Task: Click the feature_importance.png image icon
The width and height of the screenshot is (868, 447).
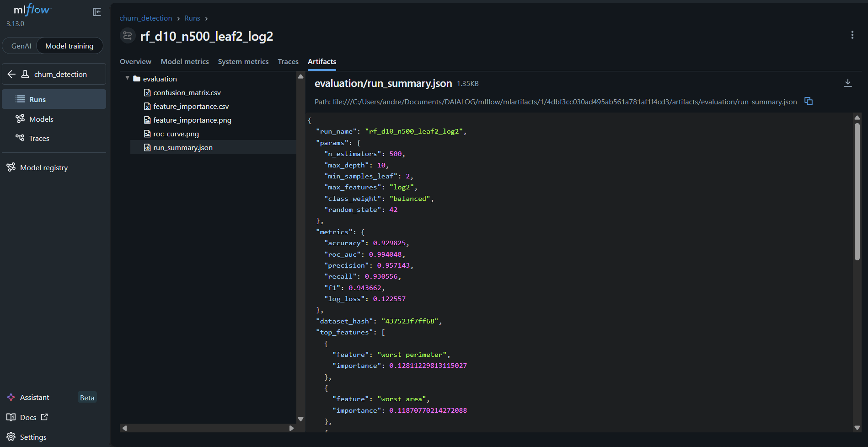Action: pos(147,120)
